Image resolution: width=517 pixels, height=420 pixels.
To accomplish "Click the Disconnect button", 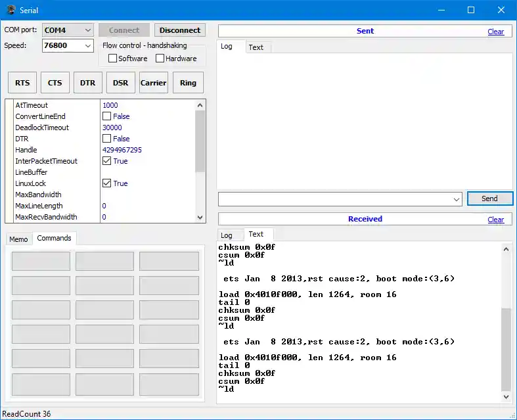I will coord(180,30).
